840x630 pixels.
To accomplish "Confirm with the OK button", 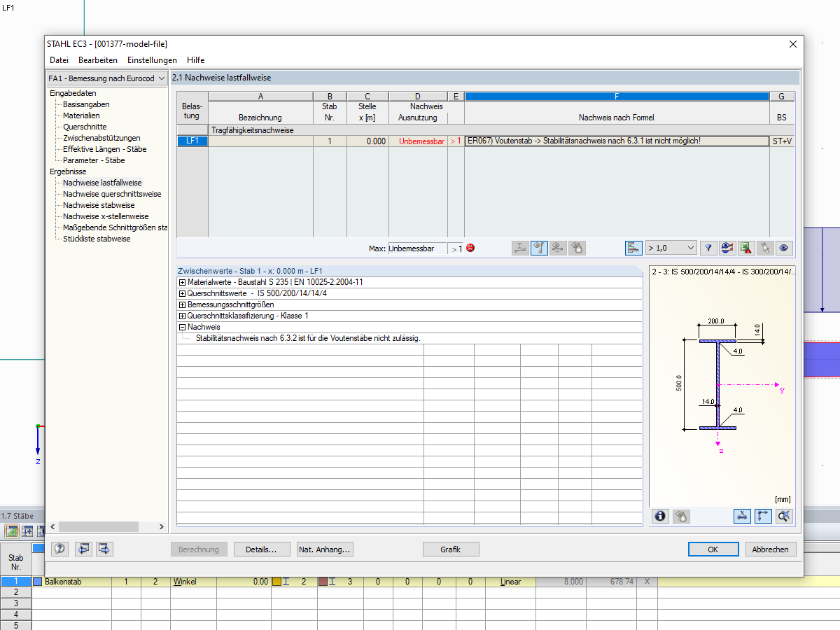I will coord(713,549).
